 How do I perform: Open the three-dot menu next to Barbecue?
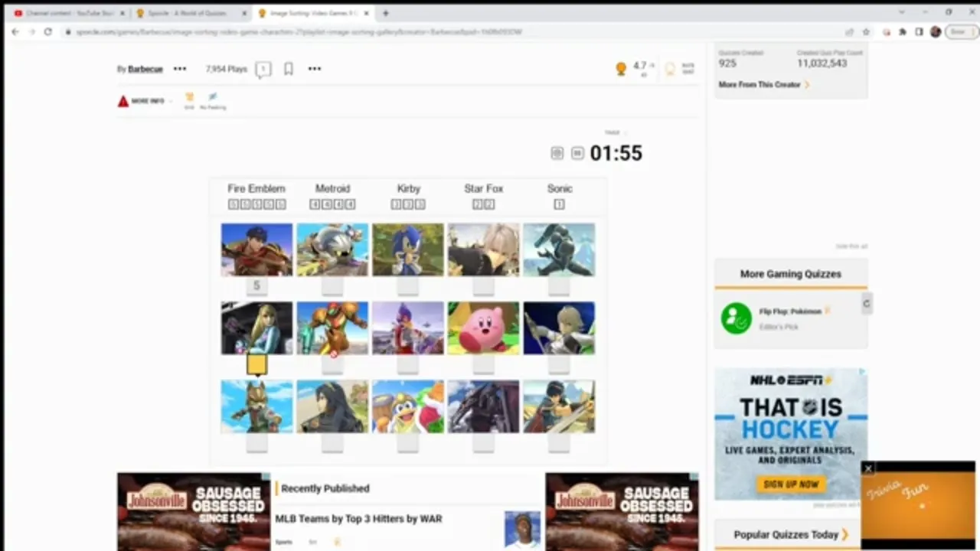coord(180,69)
